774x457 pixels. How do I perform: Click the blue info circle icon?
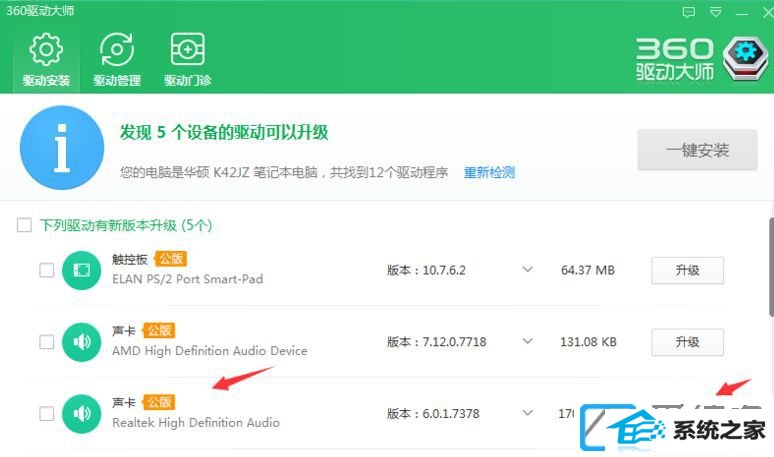pyautogui.click(x=62, y=147)
